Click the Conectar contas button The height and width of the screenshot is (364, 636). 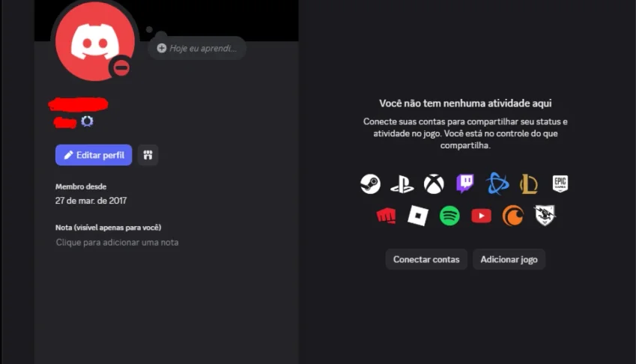(x=426, y=259)
